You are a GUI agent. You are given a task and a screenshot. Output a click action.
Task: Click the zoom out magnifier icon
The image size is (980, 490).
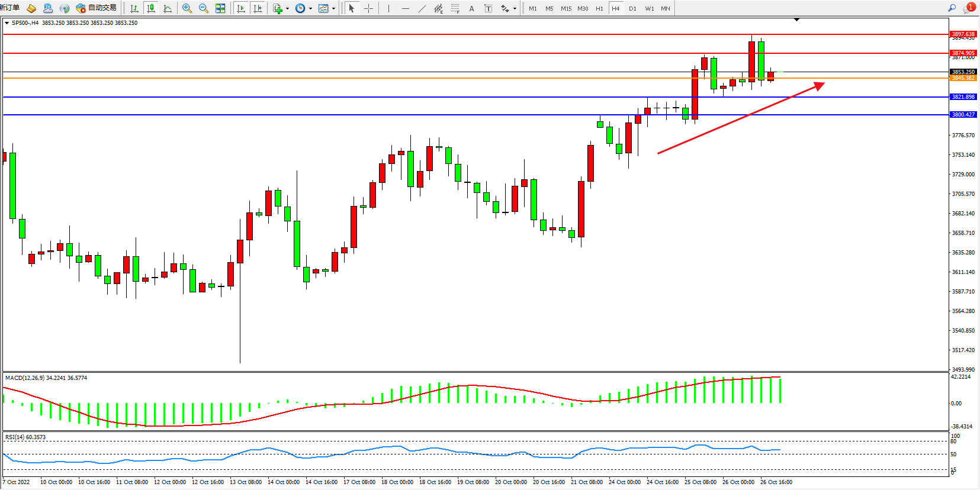(x=204, y=8)
